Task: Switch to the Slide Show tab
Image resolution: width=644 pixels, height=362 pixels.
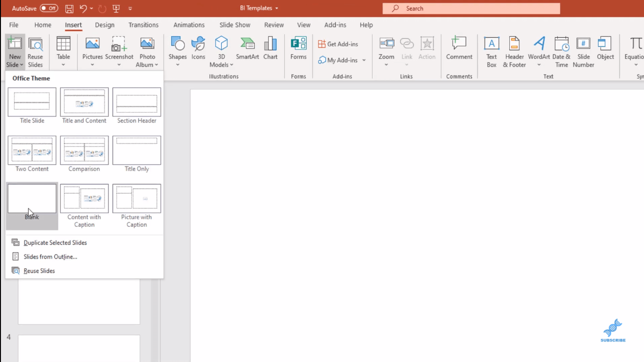Action: pyautogui.click(x=235, y=25)
